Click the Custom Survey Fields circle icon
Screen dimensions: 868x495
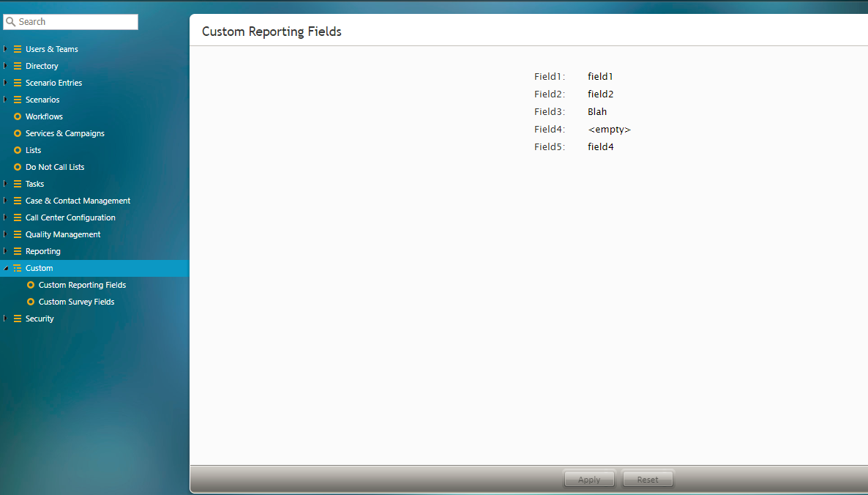point(31,302)
